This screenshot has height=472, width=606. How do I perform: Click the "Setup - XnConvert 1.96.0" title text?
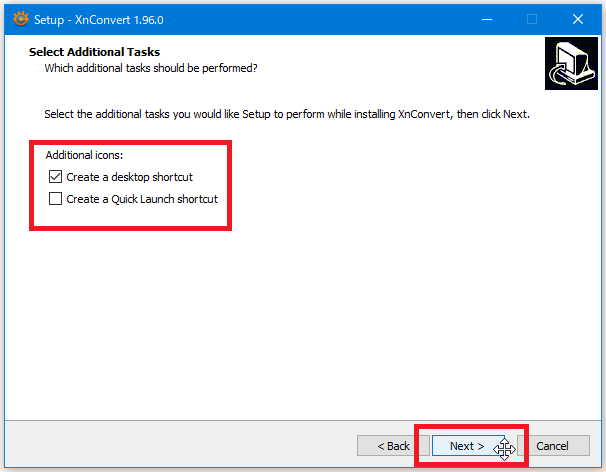[102, 18]
